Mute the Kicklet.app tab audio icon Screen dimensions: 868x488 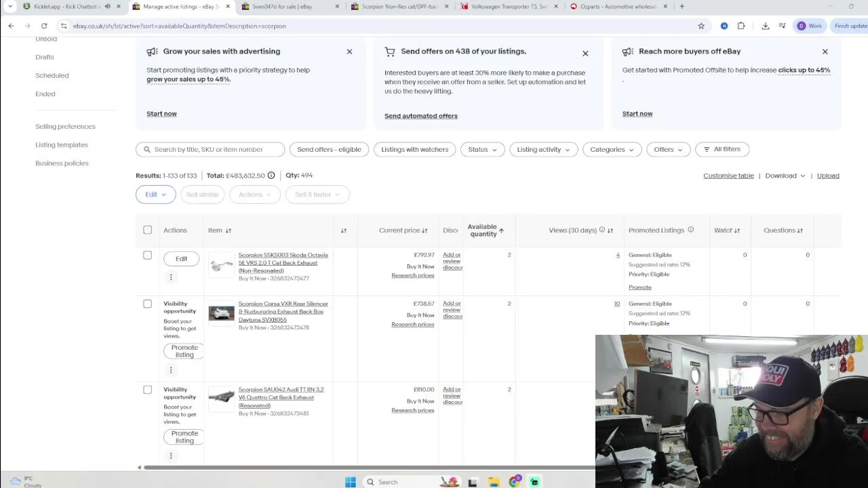(x=107, y=6)
